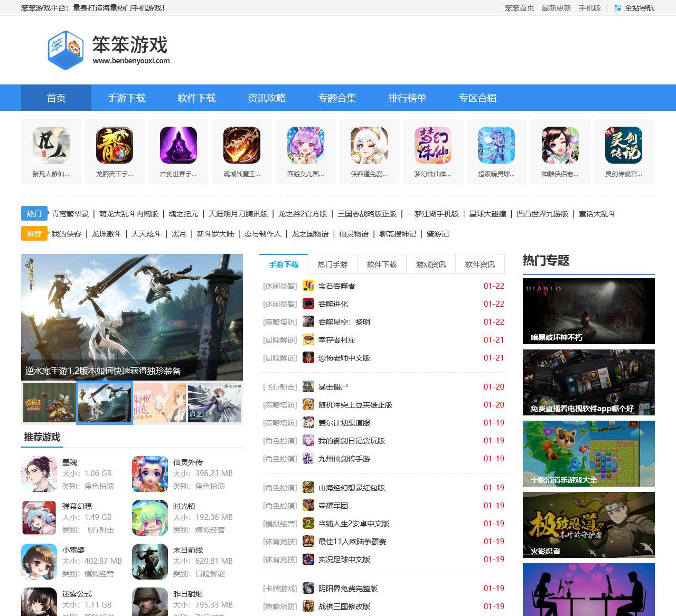Image resolution: width=676 pixels, height=616 pixels.
Task: Click the 魂域战魔王 game icon
Action: (x=242, y=145)
